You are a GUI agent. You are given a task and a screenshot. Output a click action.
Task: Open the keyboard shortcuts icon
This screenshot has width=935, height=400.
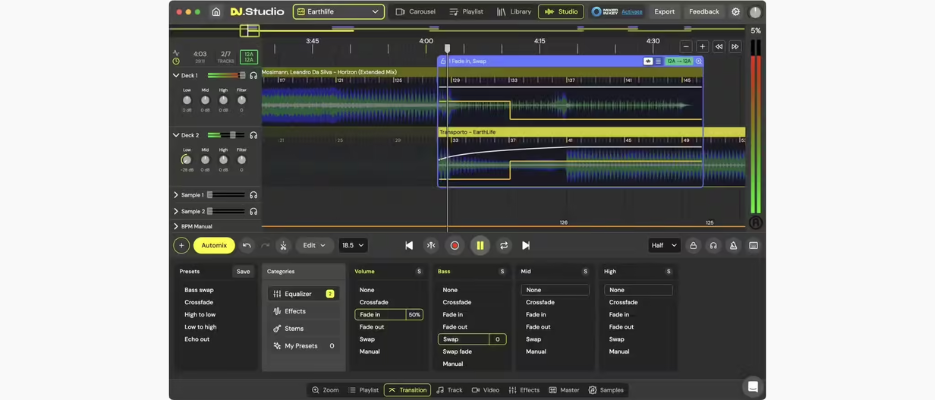(x=754, y=245)
